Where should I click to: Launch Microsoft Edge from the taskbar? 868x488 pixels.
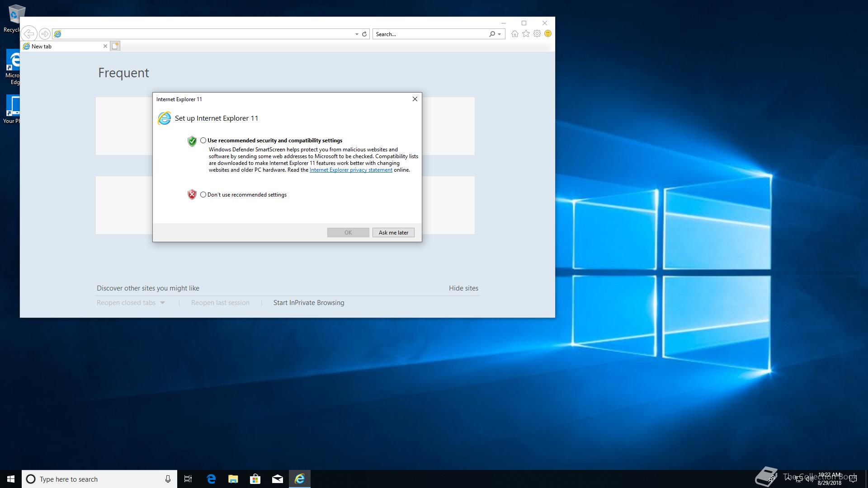point(211,479)
